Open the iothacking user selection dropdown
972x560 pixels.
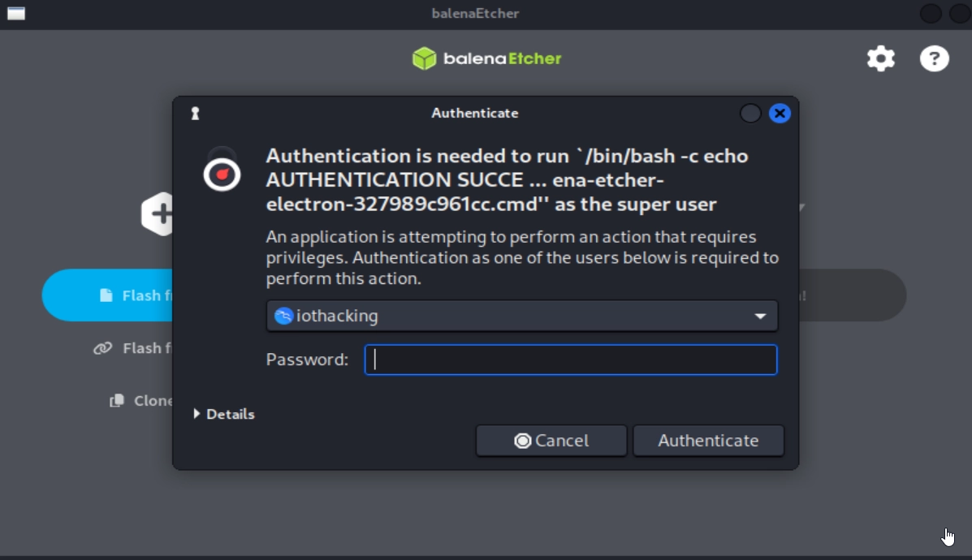coord(522,316)
